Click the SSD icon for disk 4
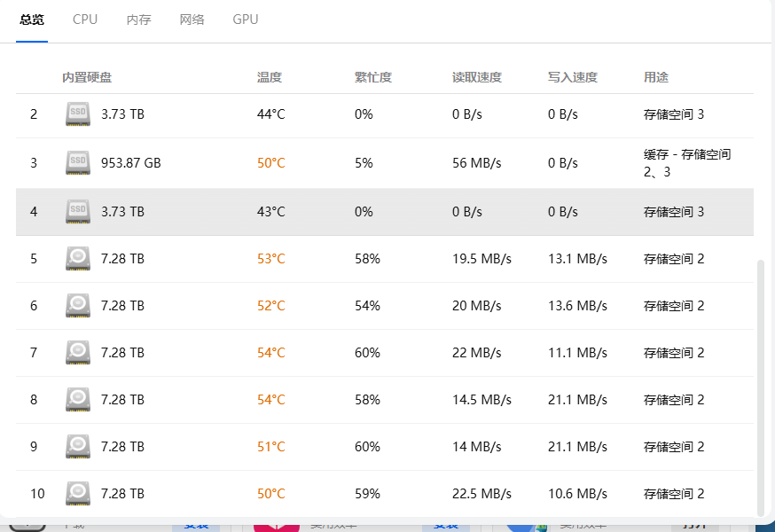 click(x=78, y=212)
